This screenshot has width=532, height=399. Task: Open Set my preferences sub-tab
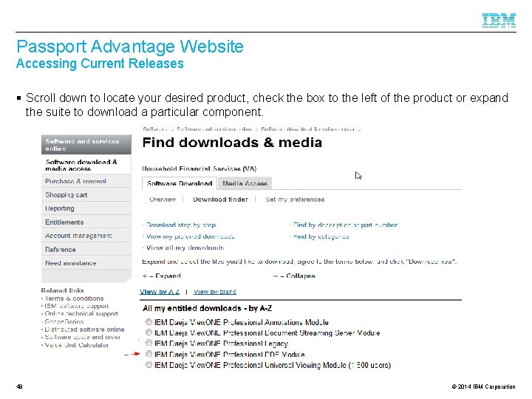point(295,199)
